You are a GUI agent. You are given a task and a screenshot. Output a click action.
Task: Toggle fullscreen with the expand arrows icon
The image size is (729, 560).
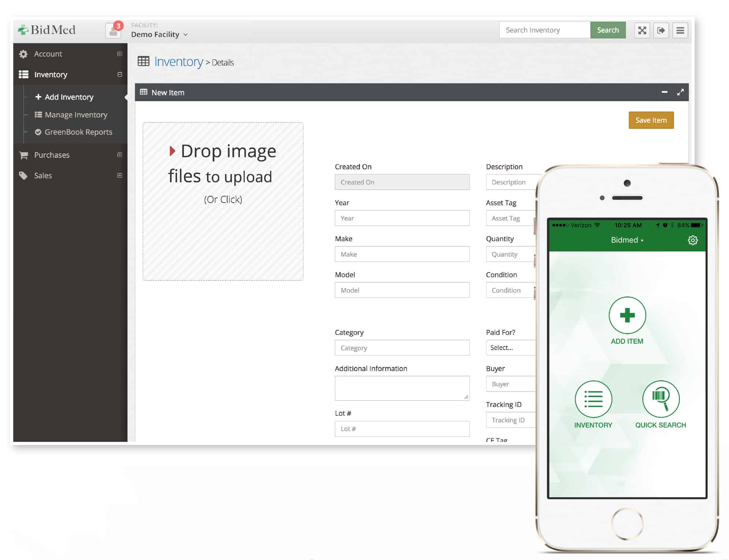click(x=642, y=30)
